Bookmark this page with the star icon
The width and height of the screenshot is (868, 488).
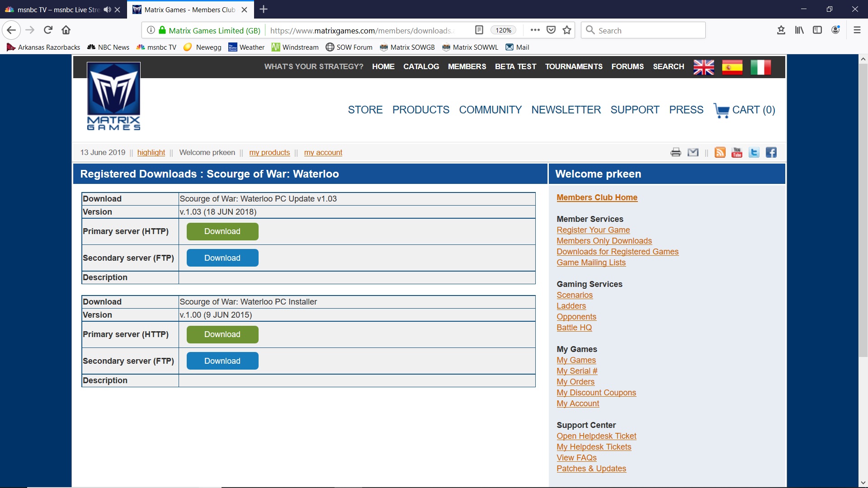(567, 30)
